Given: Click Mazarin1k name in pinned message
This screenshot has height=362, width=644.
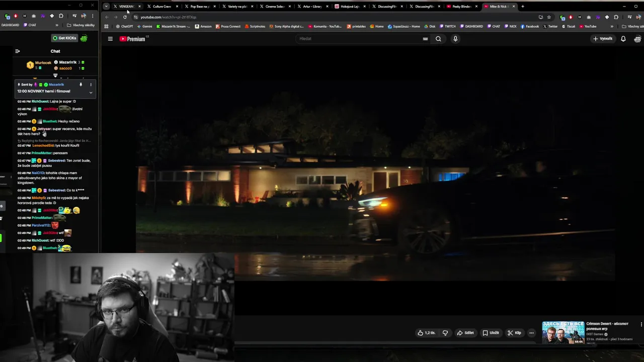Looking at the screenshot, I should (56, 84).
